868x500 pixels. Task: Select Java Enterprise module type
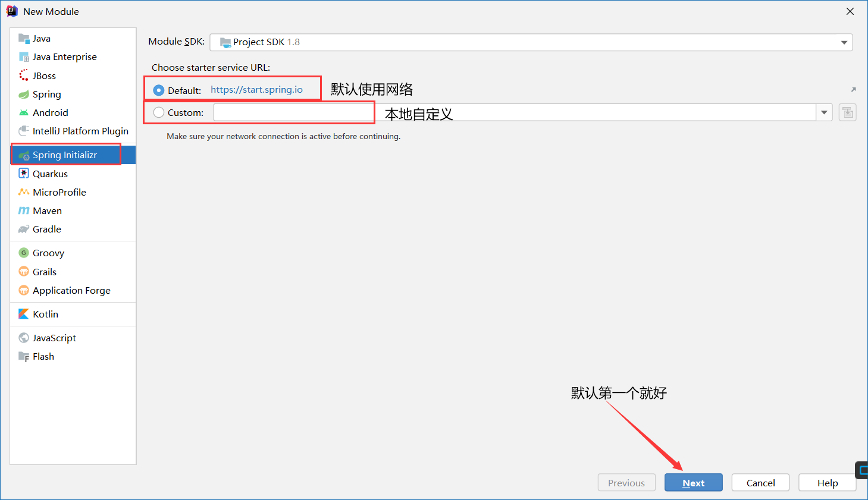click(73, 57)
